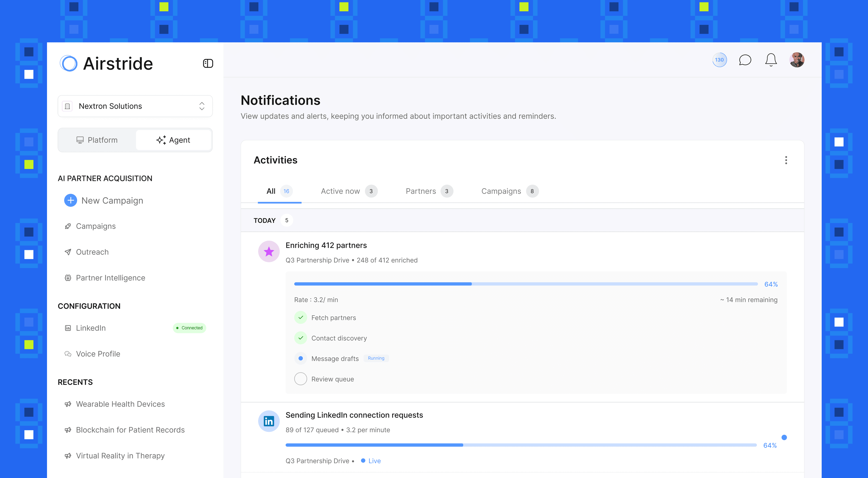Open recent Blockchain for Patient Records
The height and width of the screenshot is (478, 868).
(x=130, y=430)
